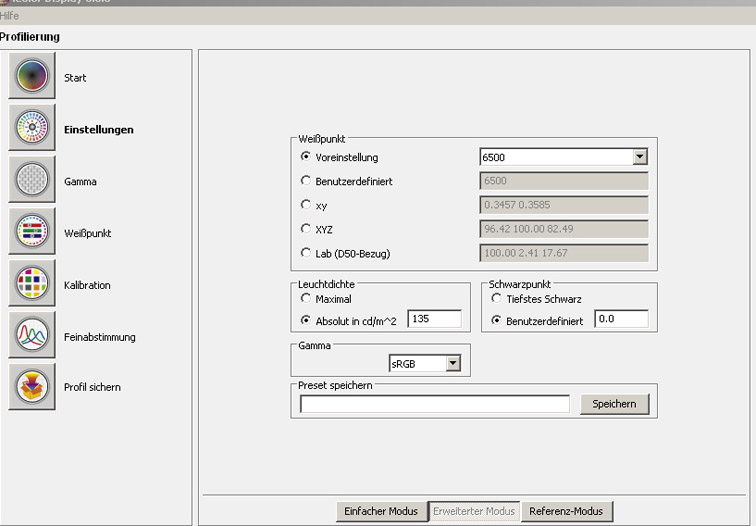This screenshot has width=756, height=526.
Task: Choose the xy white point option
Action: (306, 205)
